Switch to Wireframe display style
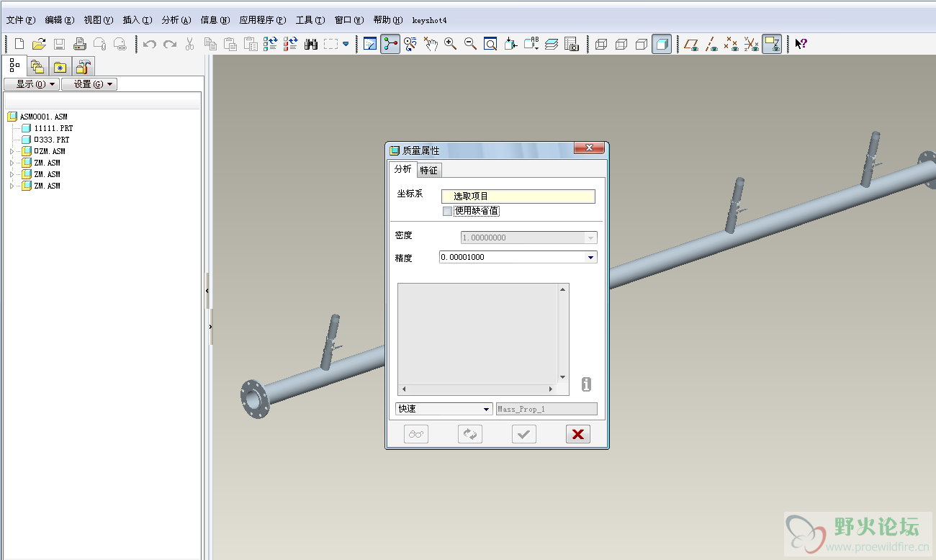 pos(601,44)
